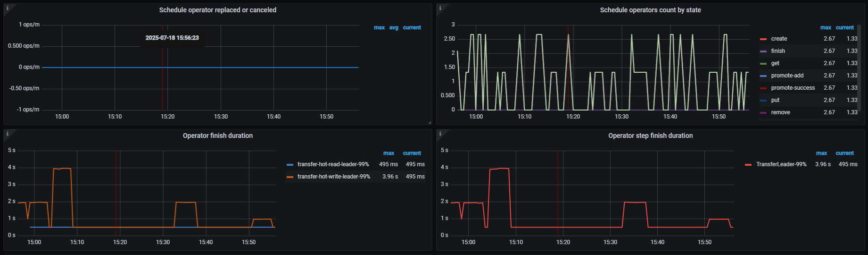Open the Operator finish duration panel menu
Screen dimensions: 868x255
pos(217,136)
